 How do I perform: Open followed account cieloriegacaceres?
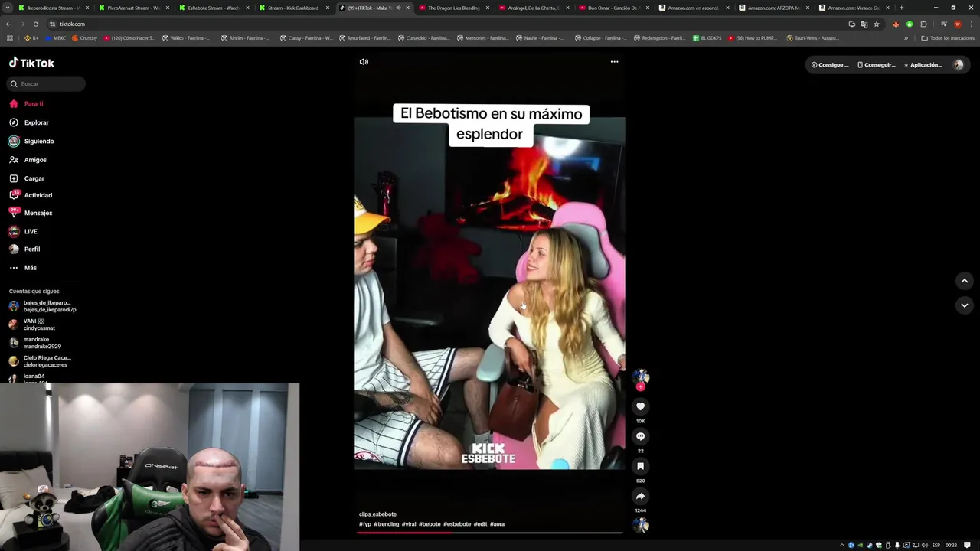pos(41,361)
